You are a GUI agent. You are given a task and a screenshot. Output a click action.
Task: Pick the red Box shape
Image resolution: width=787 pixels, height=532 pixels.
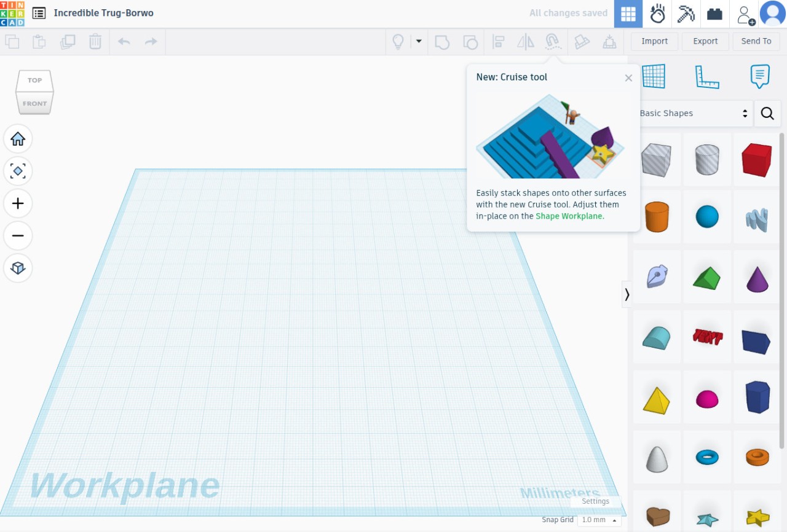coord(756,160)
